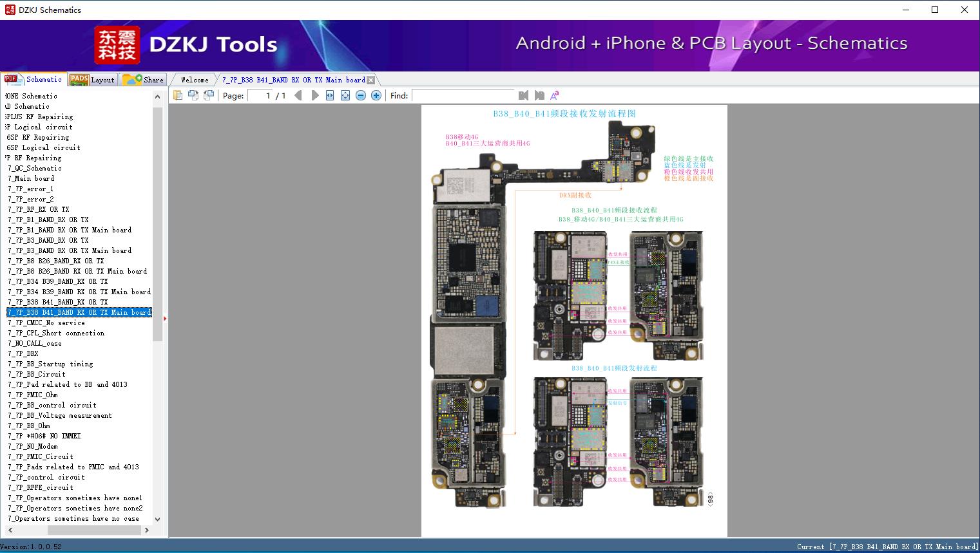Select 7_7P_error_1 in the list
980x553 pixels.
[x=30, y=189]
